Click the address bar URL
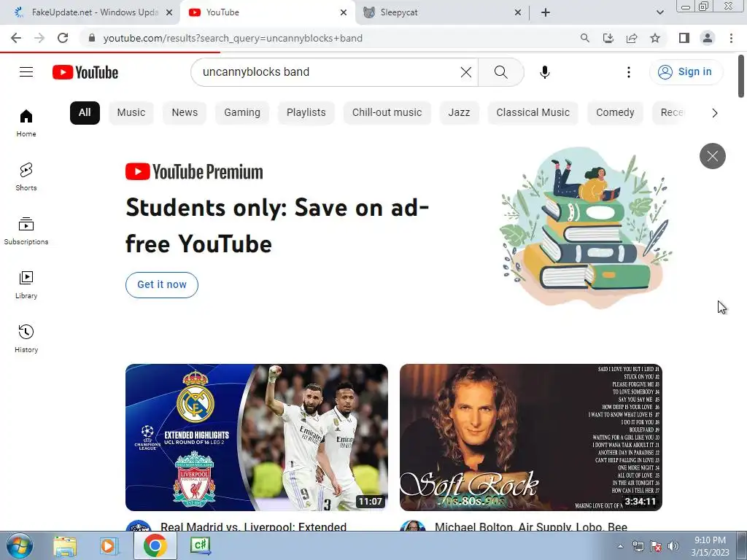The height and width of the screenshot is (560, 747). point(233,38)
